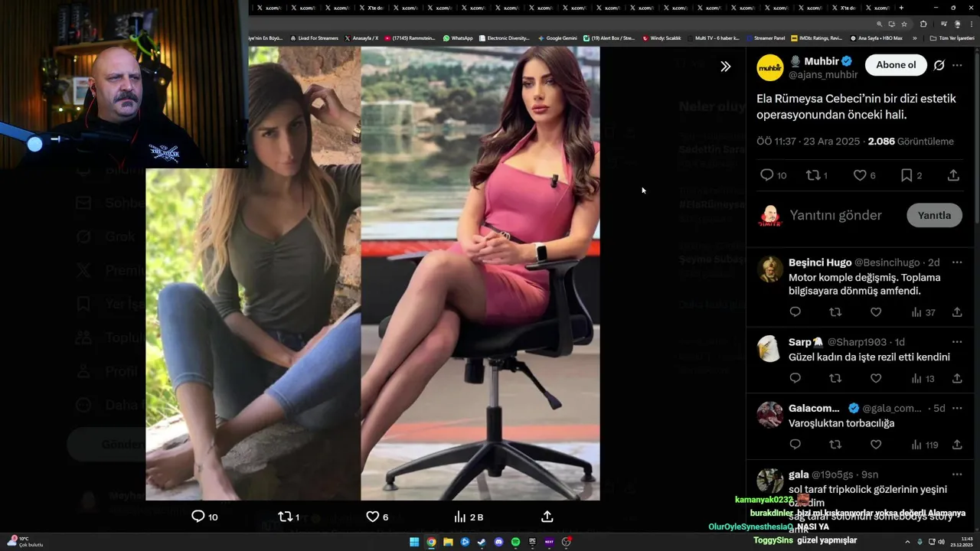Open more options on Sarp's comment
This screenshot has width=980, height=551.
tap(957, 342)
